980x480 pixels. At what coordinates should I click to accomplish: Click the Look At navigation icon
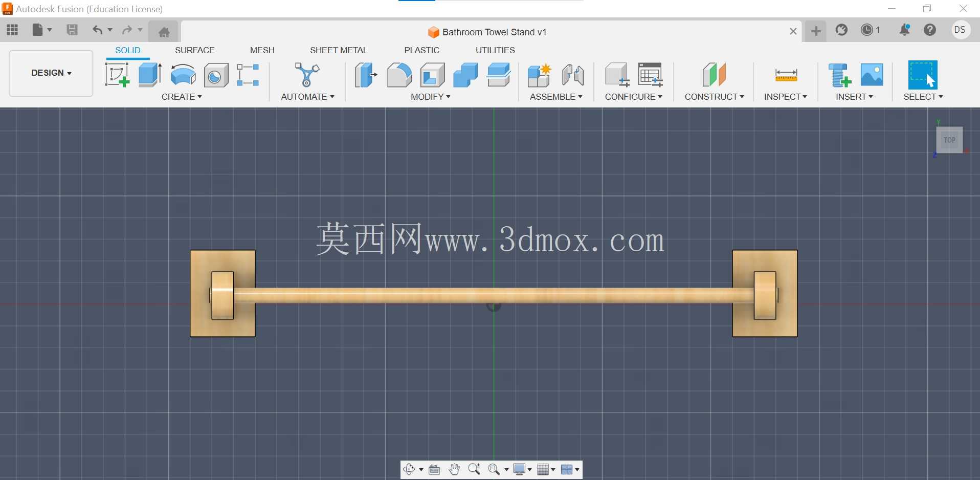click(434, 469)
